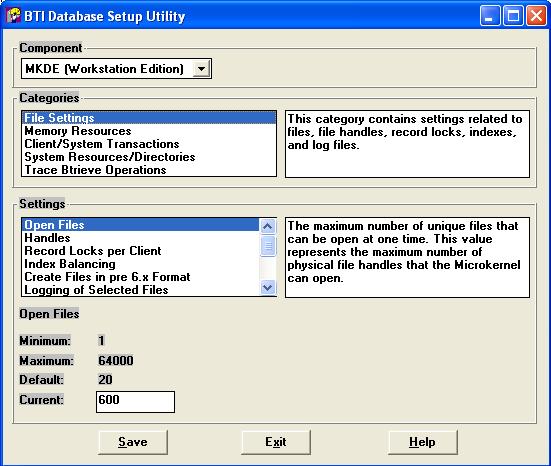The height and width of the screenshot is (466, 551).
Task: Click the Open Files description text box
Action: (407, 257)
